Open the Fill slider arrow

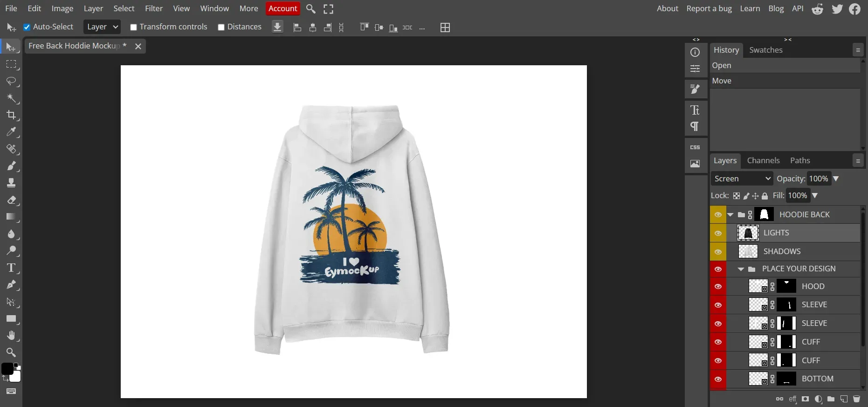[815, 195]
